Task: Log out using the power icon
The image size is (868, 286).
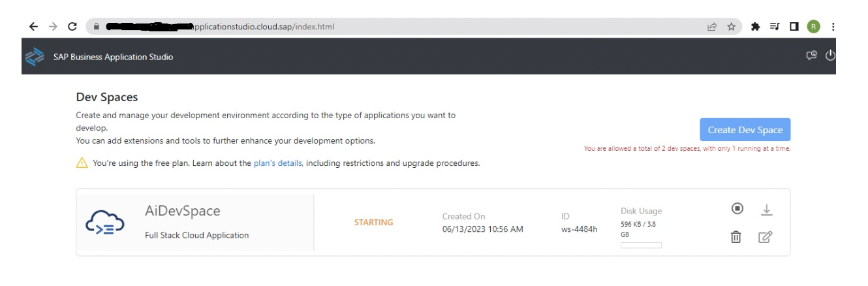Action: coord(830,56)
